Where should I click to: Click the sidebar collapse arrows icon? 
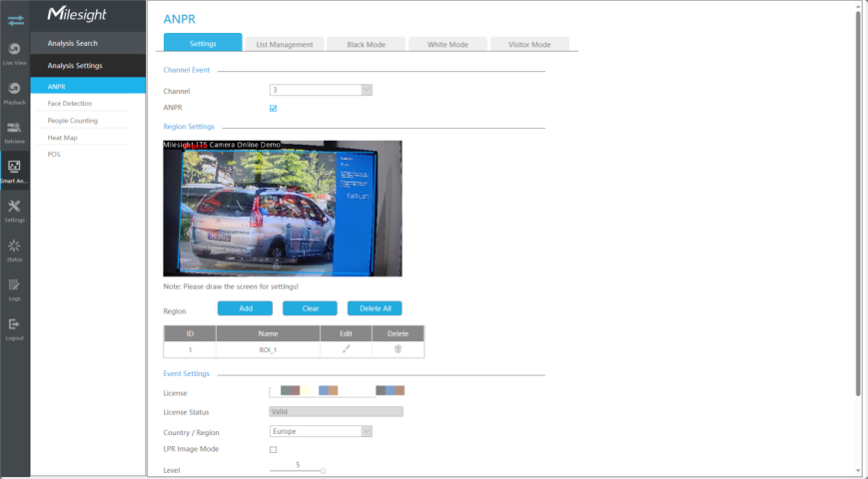pos(16,21)
